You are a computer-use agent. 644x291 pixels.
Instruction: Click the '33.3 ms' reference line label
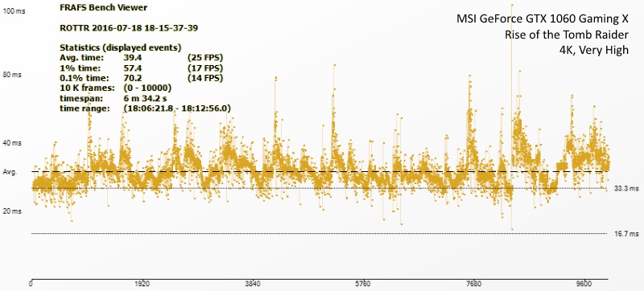(x=626, y=189)
